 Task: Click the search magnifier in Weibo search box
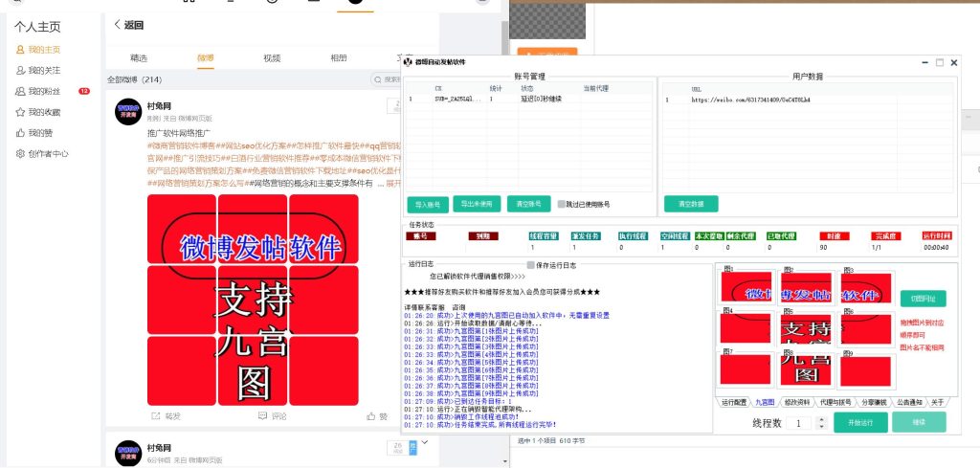pos(377,79)
